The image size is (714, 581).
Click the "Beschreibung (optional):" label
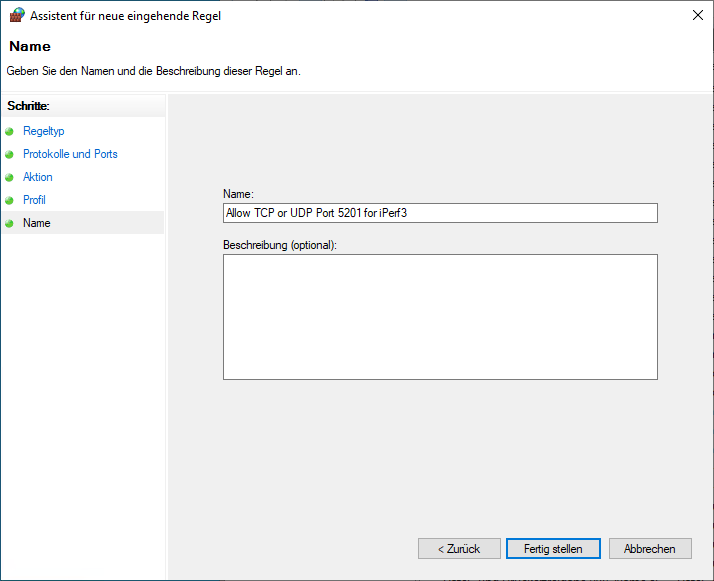[x=280, y=245]
